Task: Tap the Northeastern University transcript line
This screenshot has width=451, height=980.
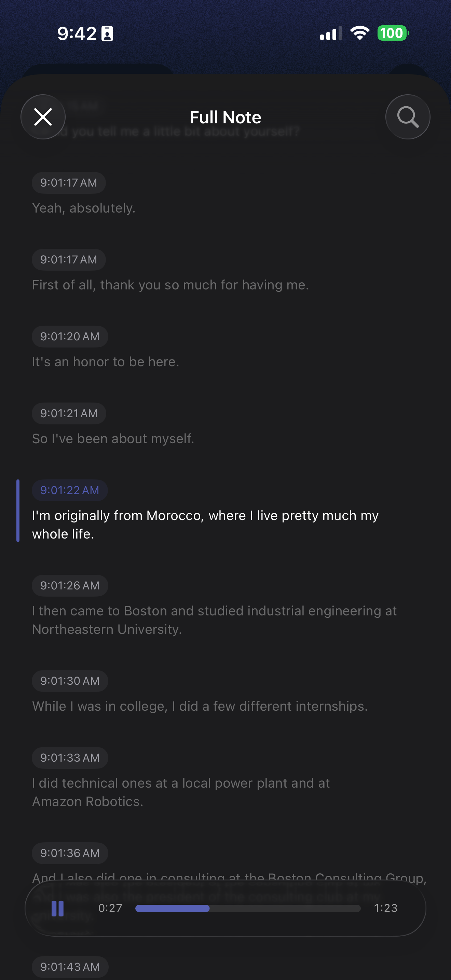Action: pyautogui.click(x=214, y=620)
